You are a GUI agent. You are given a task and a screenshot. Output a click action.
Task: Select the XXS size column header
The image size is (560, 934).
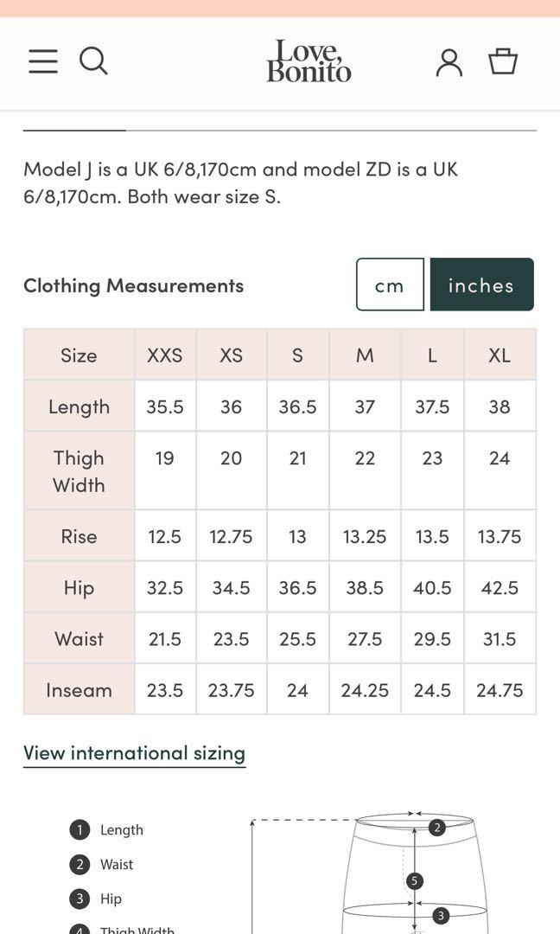coord(164,355)
